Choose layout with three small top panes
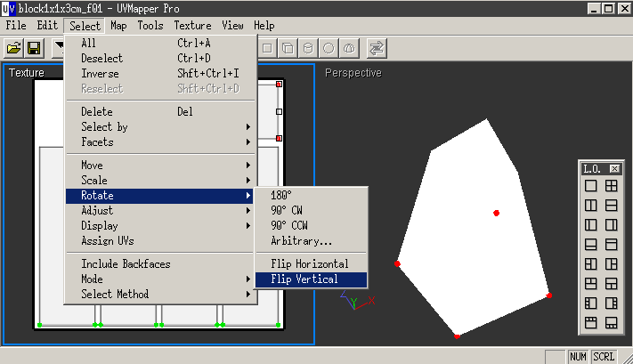Screen dimensions: 633x364 [x=590, y=323]
